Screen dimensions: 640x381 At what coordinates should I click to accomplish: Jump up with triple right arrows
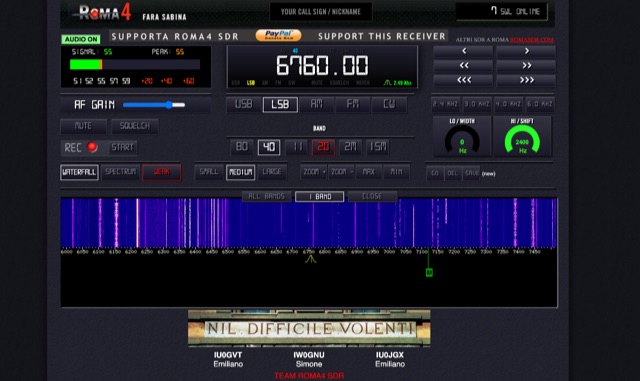coord(526,80)
